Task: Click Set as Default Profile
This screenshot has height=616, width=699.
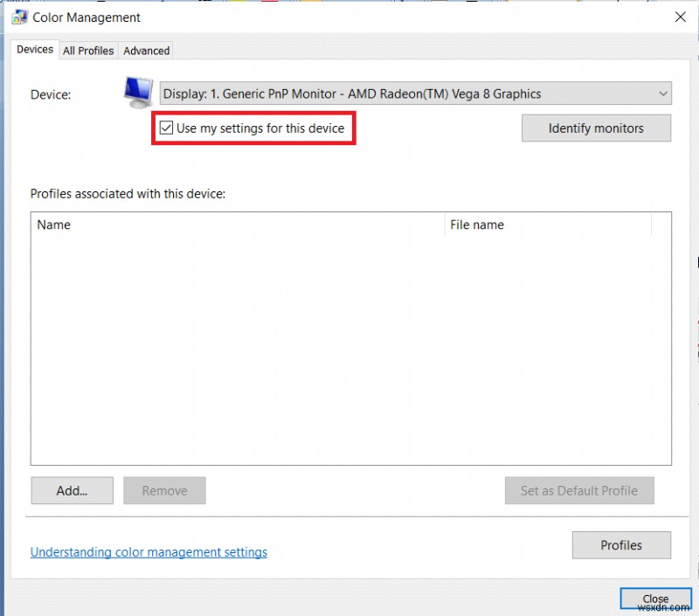Action: tap(579, 490)
